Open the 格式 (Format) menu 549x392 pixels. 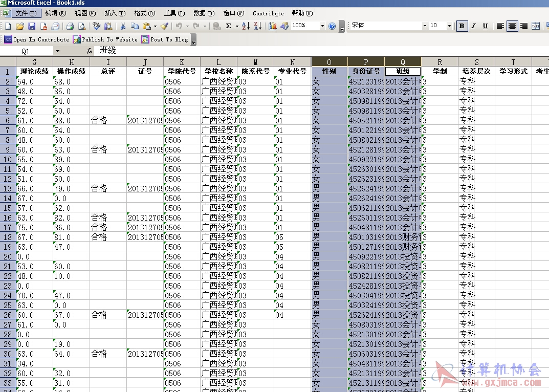[145, 13]
